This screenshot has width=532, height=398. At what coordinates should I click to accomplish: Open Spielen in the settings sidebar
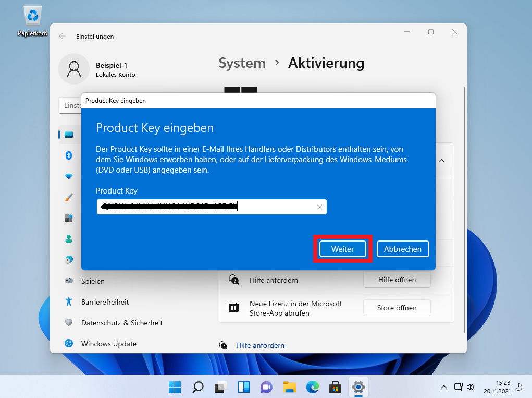(93, 281)
